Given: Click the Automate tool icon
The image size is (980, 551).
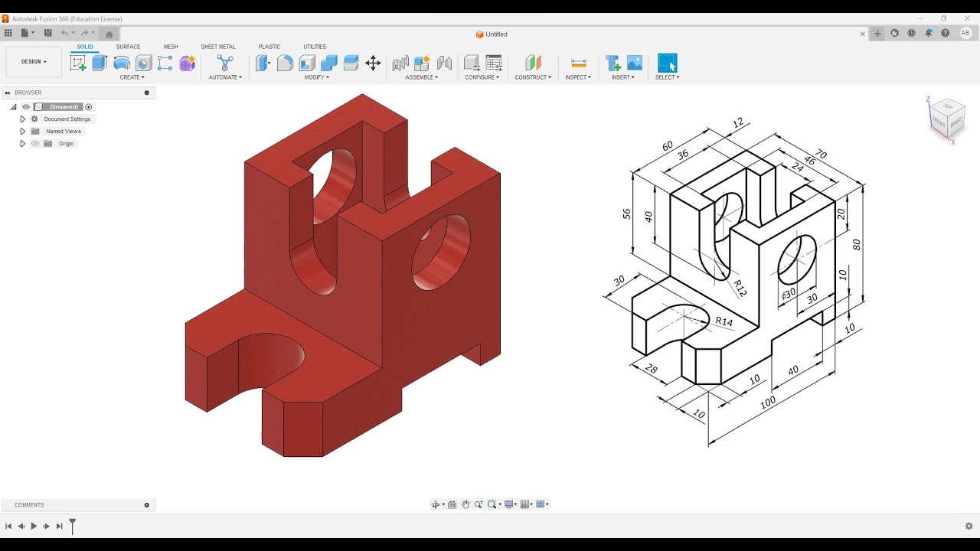Looking at the screenshot, I should pos(225,63).
